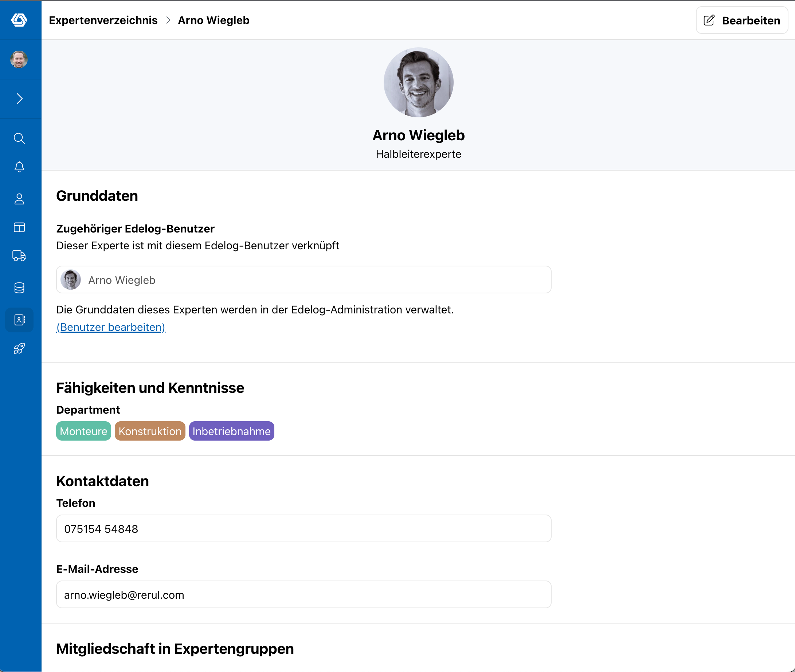The height and width of the screenshot is (672, 795).
Task: Open the delivery truck icon in the sidebar
Action: click(19, 255)
